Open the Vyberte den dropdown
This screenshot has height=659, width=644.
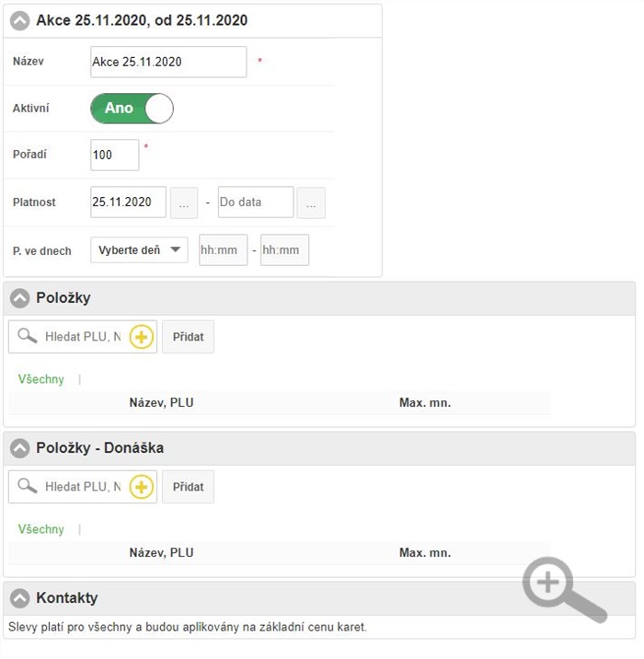pyautogui.click(x=139, y=250)
